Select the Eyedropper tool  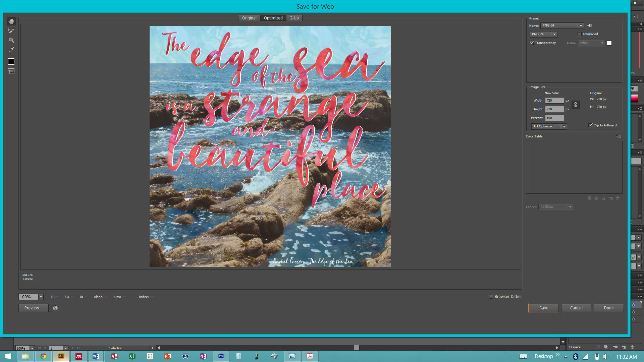click(x=11, y=50)
